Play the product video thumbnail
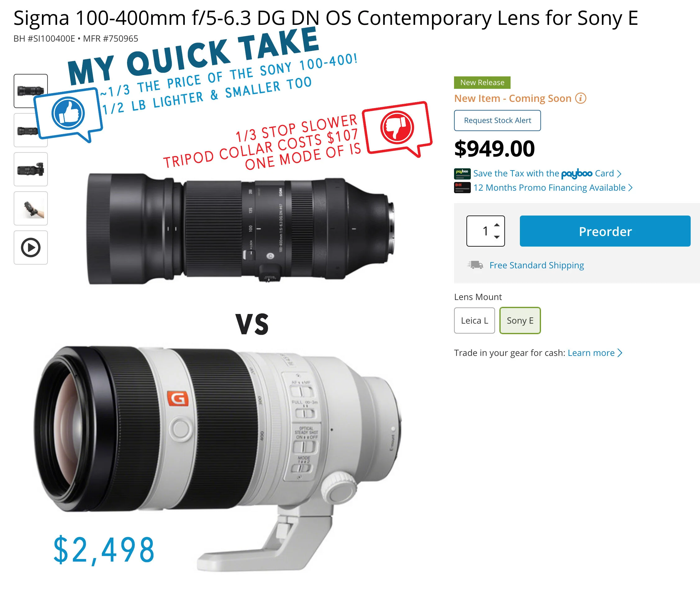 pyautogui.click(x=30, y=248)
